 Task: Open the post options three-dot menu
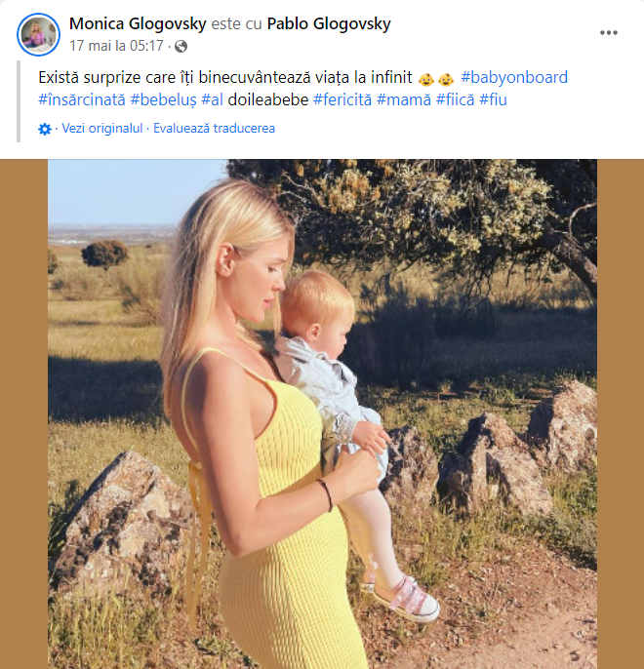(609, 32)
